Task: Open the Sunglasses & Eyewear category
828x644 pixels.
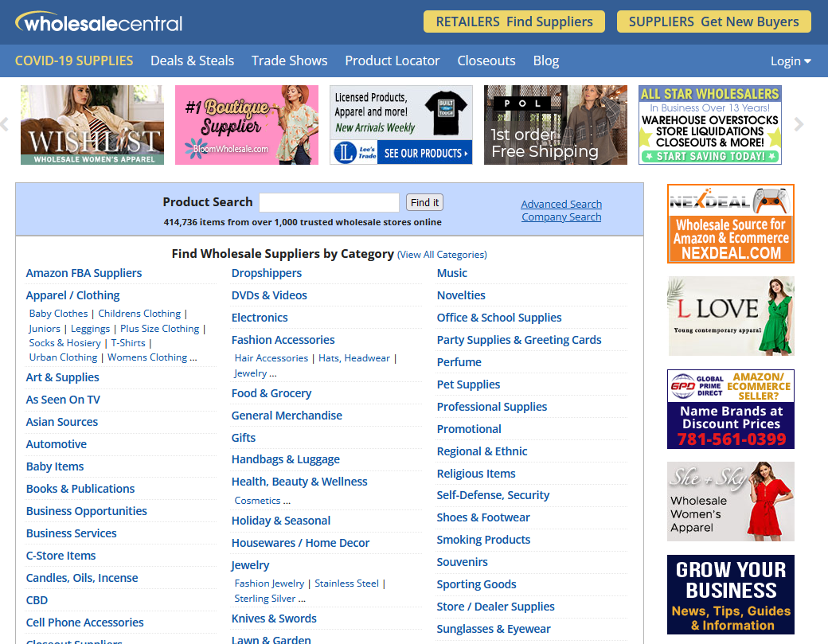Action: pyautogui.click(x=494, y=629)
